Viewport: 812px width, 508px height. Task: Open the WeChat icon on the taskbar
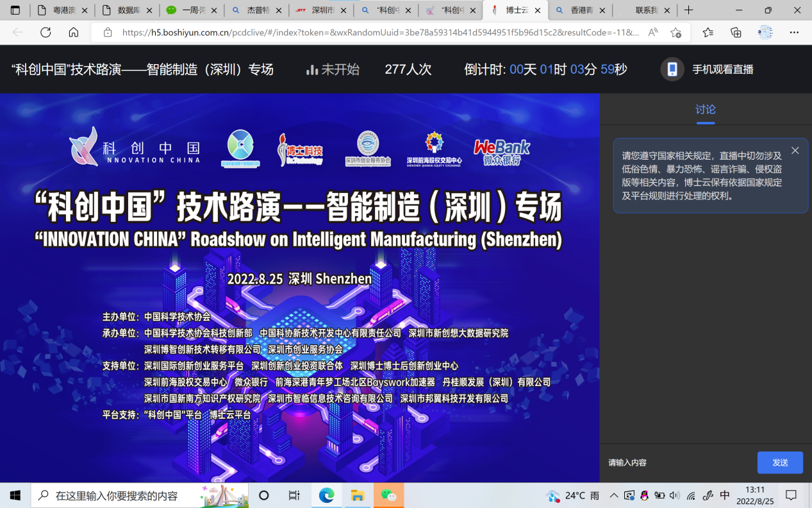pos(388,495)
